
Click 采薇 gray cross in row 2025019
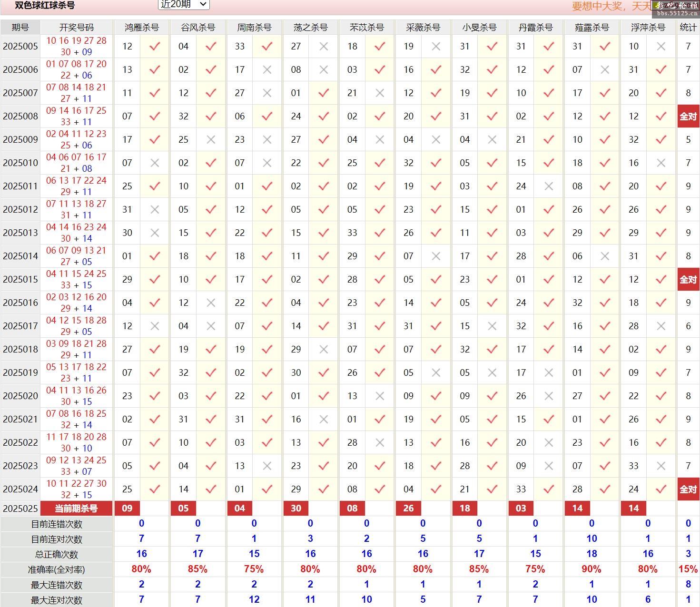(436, 372)
